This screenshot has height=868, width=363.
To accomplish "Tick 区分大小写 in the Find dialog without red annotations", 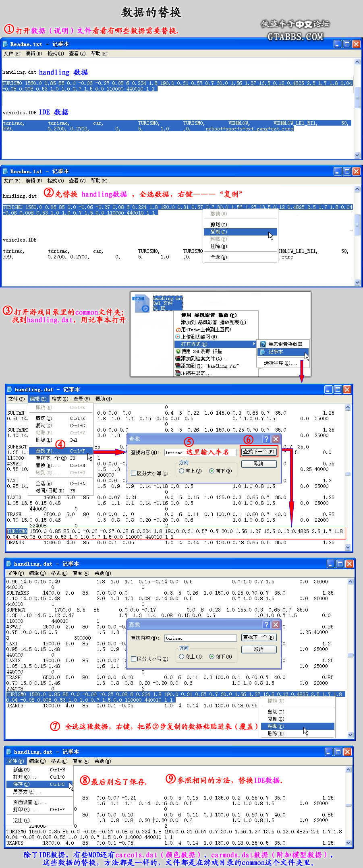I will coord(134,659).
